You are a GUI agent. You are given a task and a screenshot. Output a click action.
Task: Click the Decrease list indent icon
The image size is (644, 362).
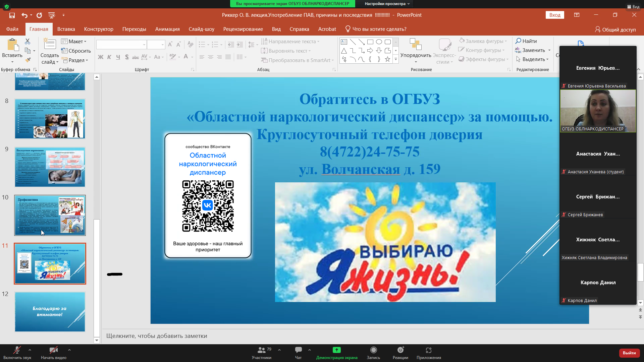tap(231, 44)
